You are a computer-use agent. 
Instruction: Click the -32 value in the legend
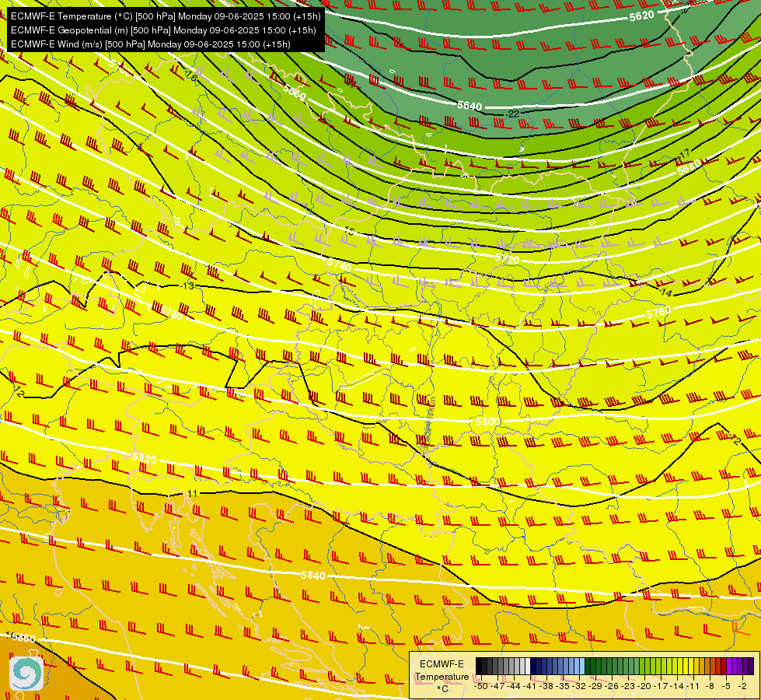point(580,686)
